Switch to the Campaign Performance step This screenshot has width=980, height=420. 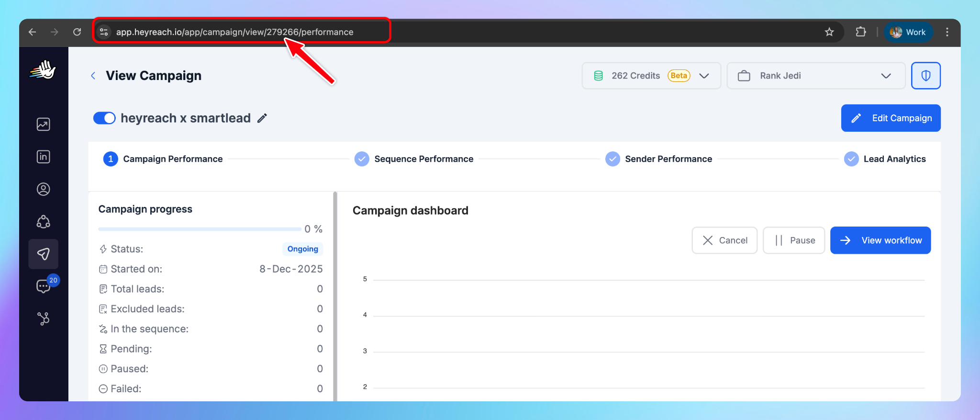point(163,159)
